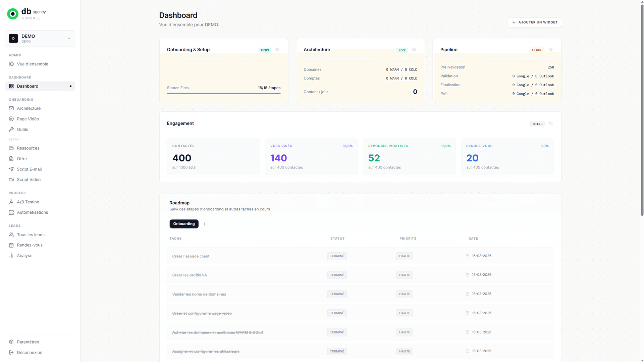Hide the Onboarding & Setup widget

(277, 49)
